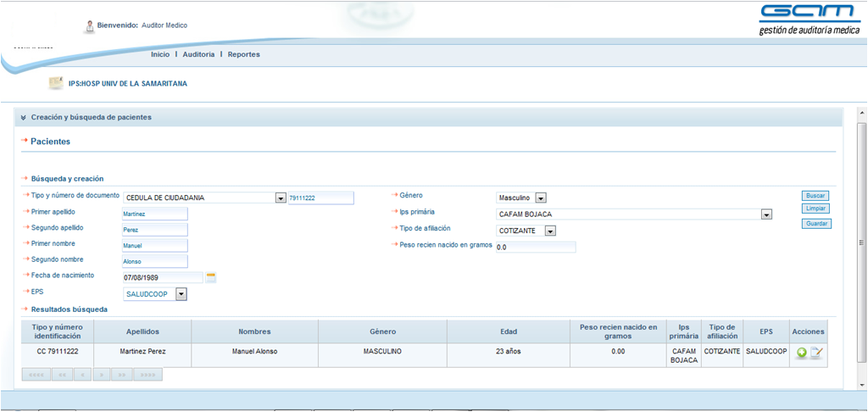The image size is (868, 412).
Task: Click the cell CC 79111222
Action: pyautogui.click(x=58, y=355)
